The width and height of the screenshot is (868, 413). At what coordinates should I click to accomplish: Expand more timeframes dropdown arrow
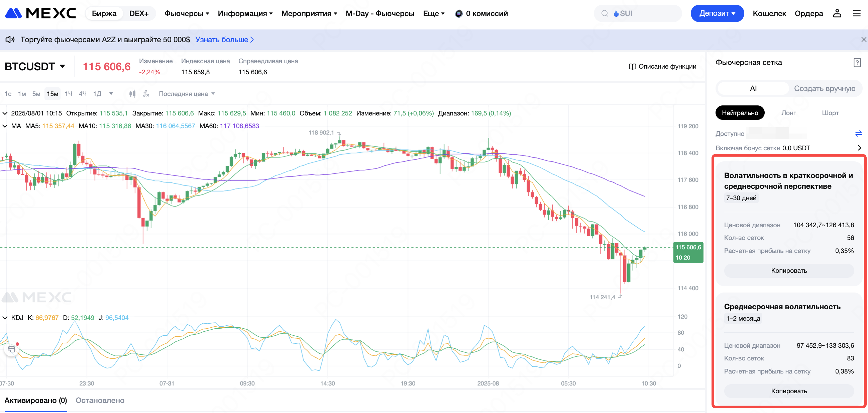(x=111, y=94)
